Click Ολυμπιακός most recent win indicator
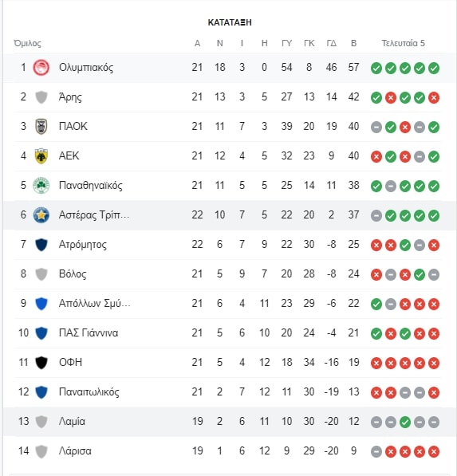This screenshot has height=476, width=457. pos(434,68)
